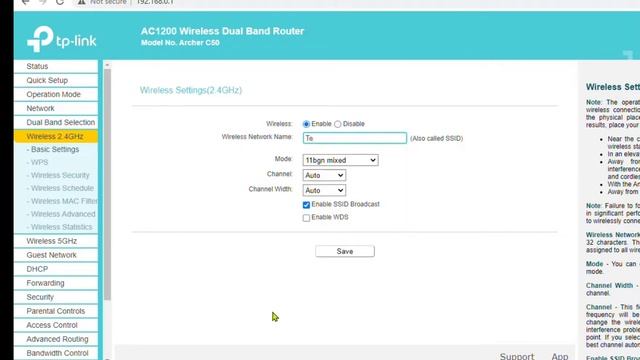Click the Save button
The height and width of the screenshot is (360, 640).
pos(345,251)
